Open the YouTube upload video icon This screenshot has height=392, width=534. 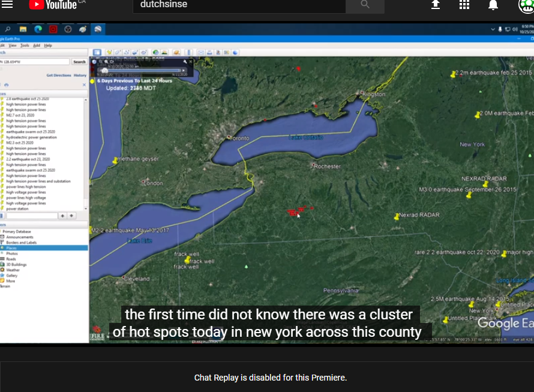[436, 5]
